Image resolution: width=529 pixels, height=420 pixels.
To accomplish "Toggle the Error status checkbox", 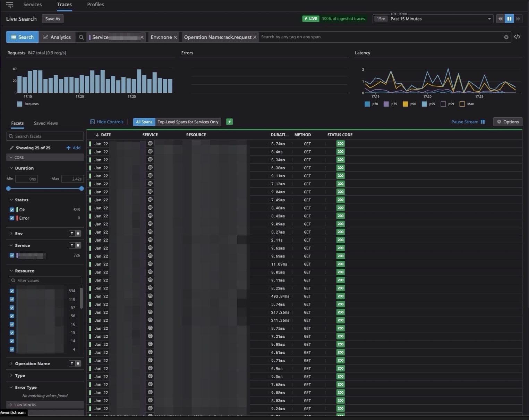I will pos(12,218).
